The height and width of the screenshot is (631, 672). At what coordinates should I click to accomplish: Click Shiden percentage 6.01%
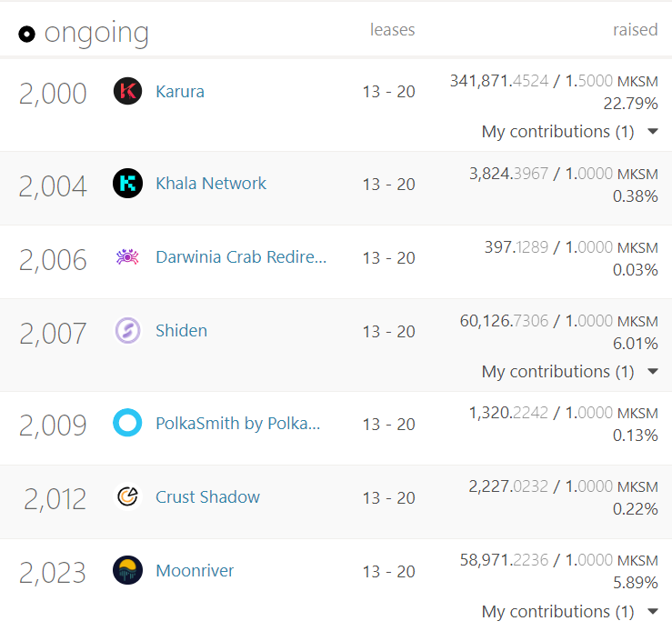635,344
